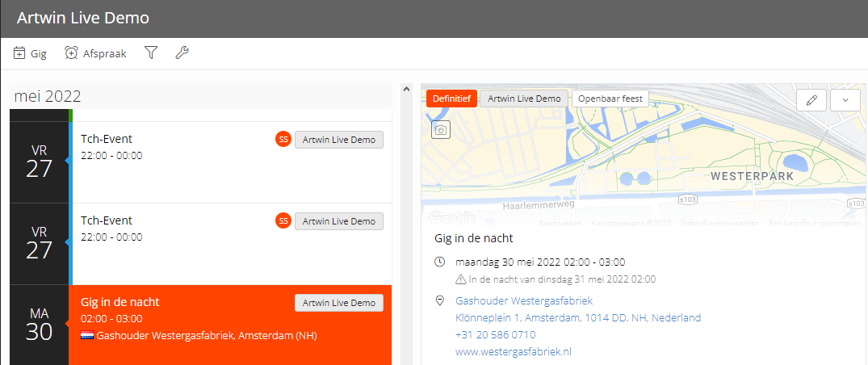Click the 02:00 - 03:00 time in gig row
This screenshot has height=365, width=868.
click(x=111, y=318)
